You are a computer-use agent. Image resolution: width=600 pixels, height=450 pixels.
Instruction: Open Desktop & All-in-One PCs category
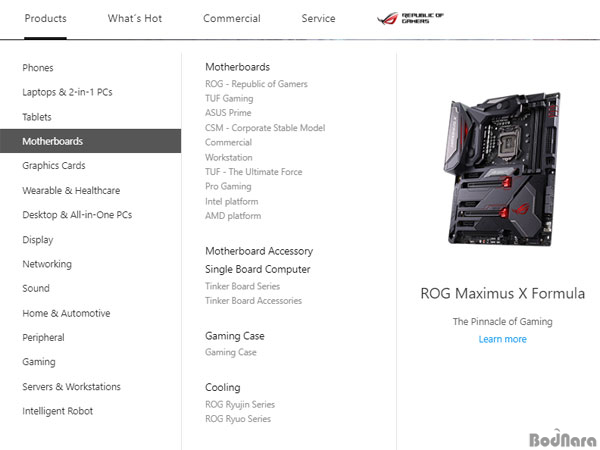(77, 215)
